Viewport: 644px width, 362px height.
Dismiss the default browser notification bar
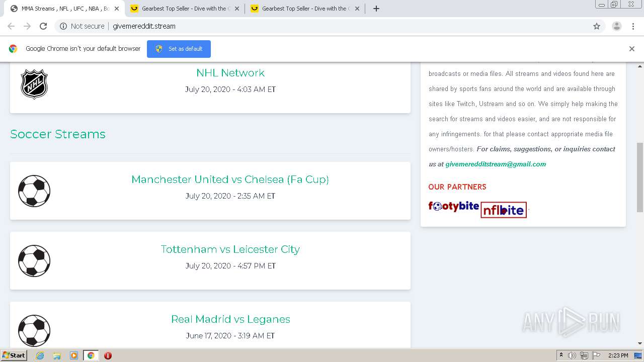(x=632, y=49)
